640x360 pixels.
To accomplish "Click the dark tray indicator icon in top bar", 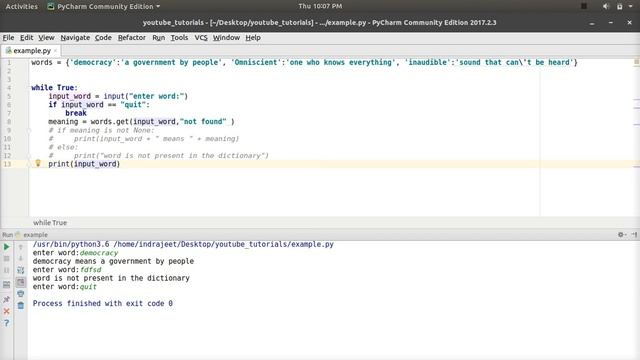I will pos(584,6).
